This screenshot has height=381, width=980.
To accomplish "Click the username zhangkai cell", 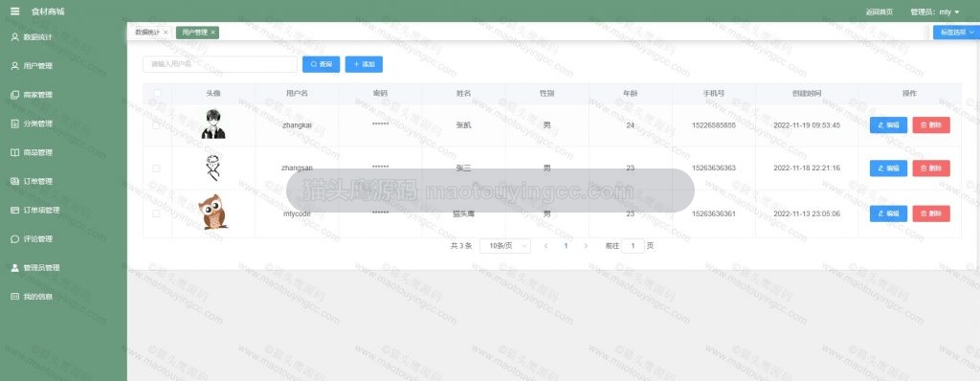I will pos(297,125).
